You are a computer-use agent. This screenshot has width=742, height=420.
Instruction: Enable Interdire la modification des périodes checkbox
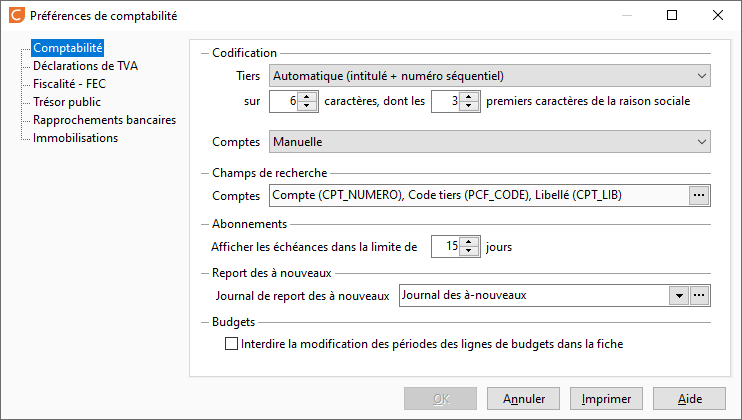[231, 344]
